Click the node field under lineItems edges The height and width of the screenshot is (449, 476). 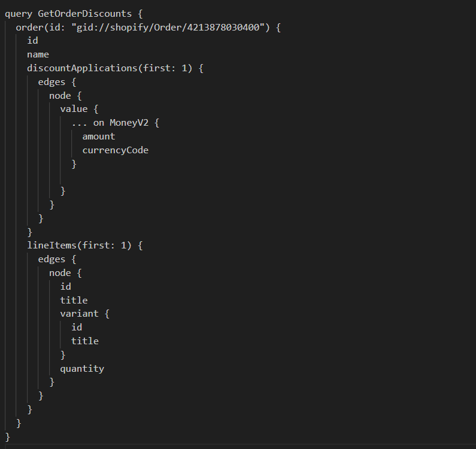[60, 272]
